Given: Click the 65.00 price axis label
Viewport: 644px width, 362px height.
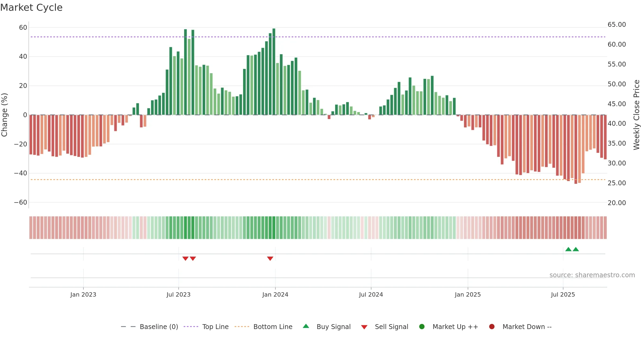Looking at the screenshot, I should (x=617, y=25).
